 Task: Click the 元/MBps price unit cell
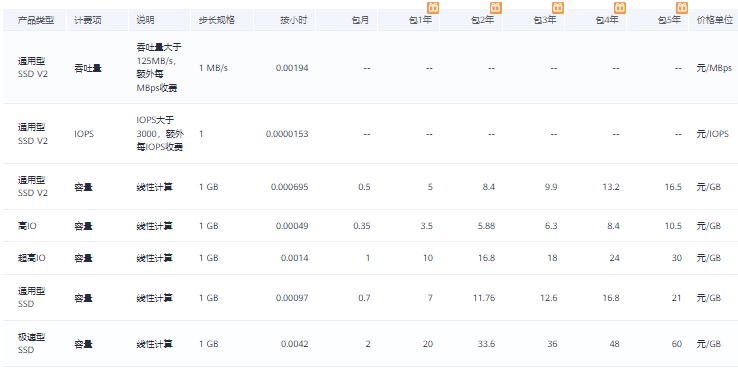coord(714,68)
